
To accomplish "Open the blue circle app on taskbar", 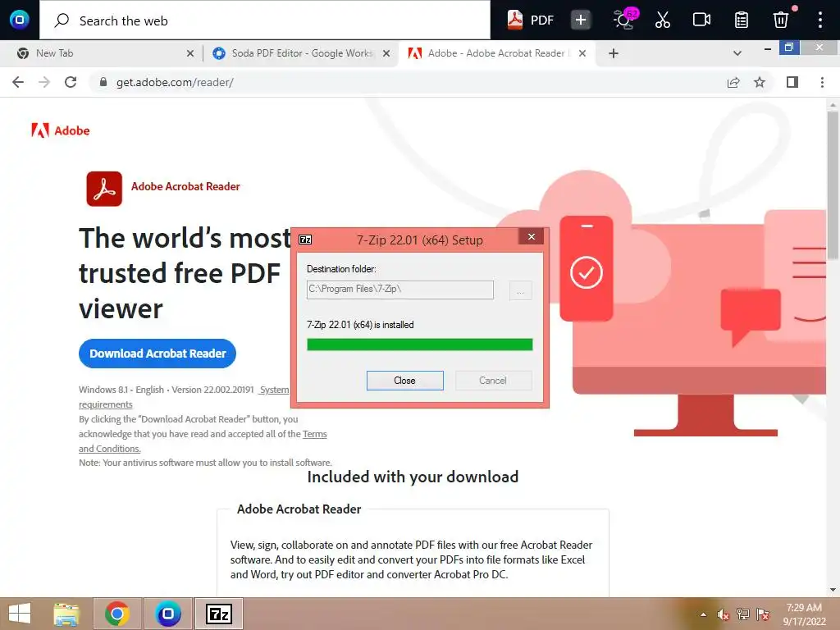I will 167,614.
